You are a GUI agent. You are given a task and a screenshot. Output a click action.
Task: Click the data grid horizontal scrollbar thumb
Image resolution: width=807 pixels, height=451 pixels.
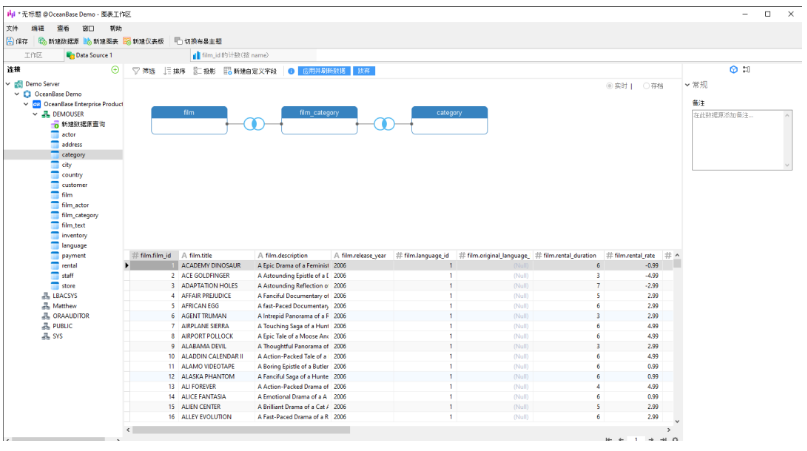pos(241,430)
